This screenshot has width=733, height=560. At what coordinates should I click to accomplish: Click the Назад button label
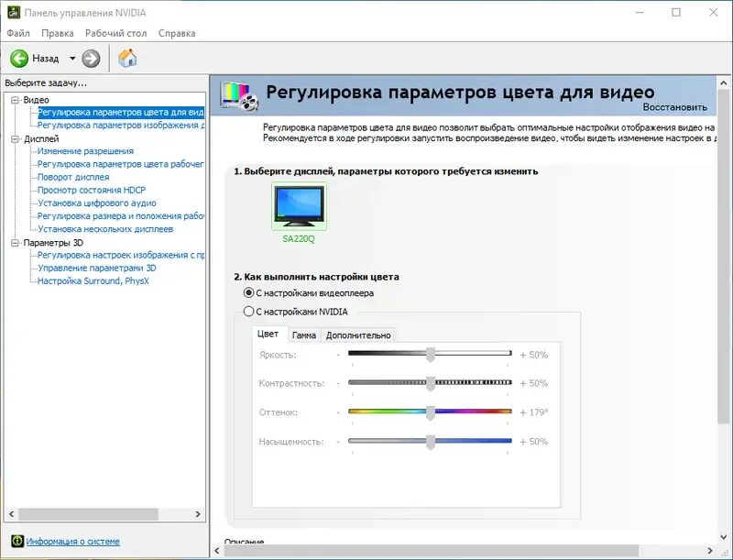pos(45,59)
